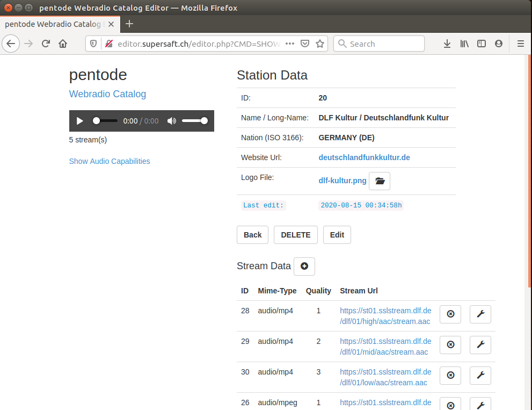This screenshot has height=410, width=532.
Task: Open the Show Audio Capabilities link
Action: tap(110, 161)
